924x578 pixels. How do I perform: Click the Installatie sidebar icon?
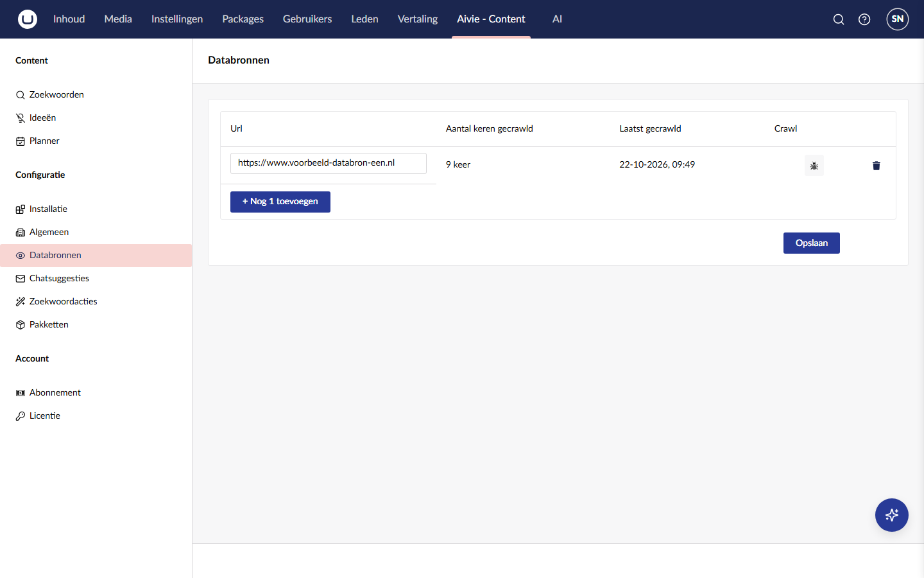click(21, 209)
